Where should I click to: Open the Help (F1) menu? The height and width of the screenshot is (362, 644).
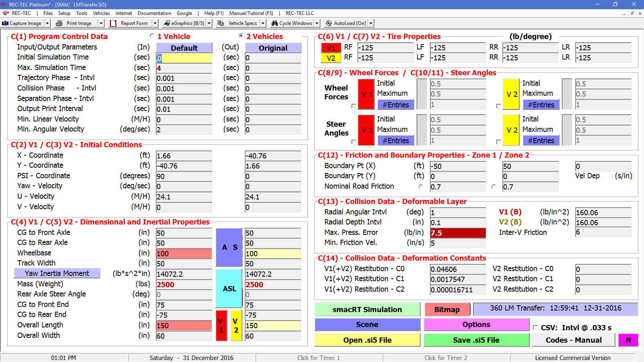[214, 13]
